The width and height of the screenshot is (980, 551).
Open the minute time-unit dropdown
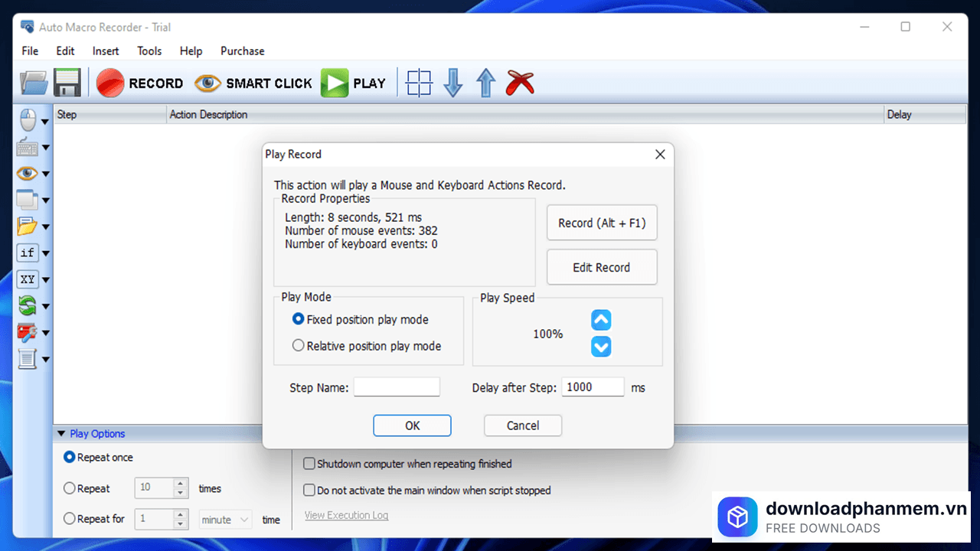225,520
